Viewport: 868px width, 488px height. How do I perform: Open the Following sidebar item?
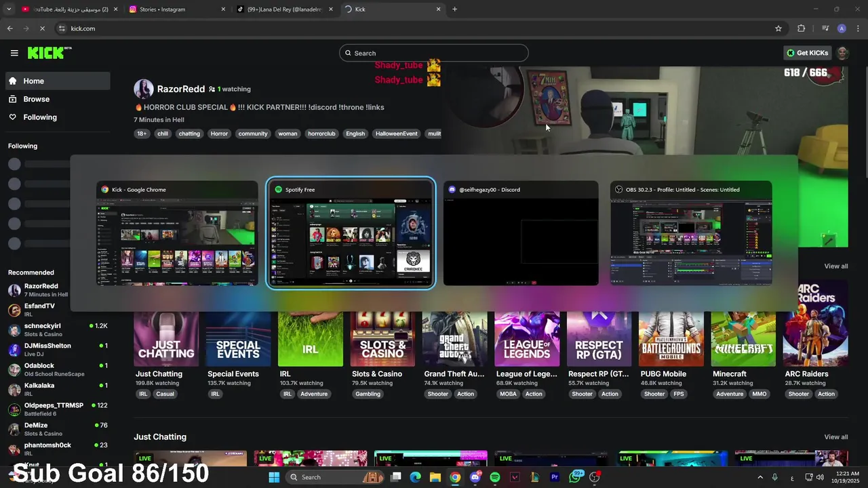57,117
